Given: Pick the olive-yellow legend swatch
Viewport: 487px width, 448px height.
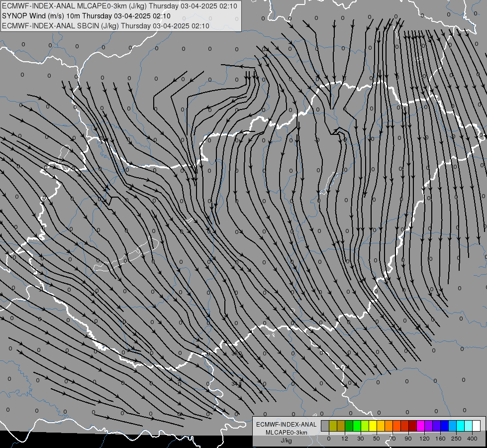Looking at the screenshot, I should click(x=333, y=426).
